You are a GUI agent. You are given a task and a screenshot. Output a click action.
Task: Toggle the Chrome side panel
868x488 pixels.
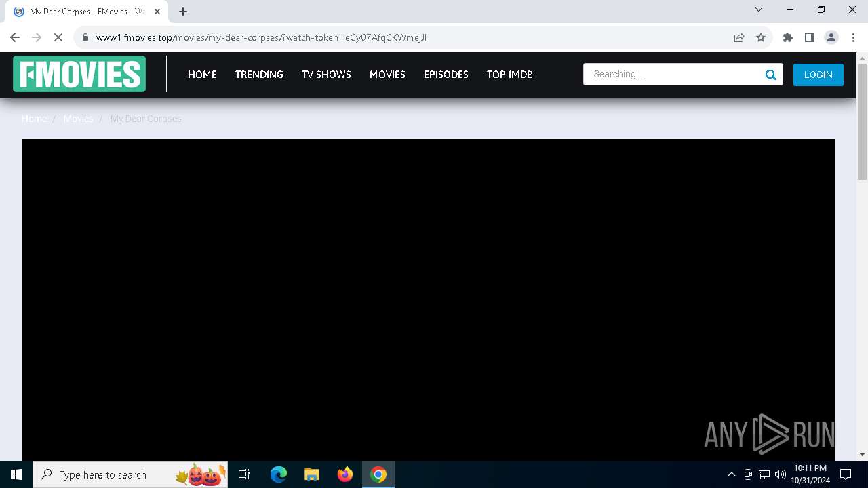(x=810, y=37)
